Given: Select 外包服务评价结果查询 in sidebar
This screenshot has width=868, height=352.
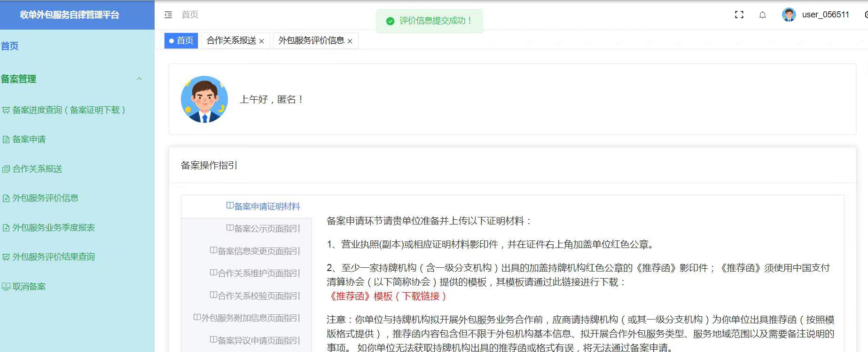Looking at the screenshot, I should pyautogui.click(x=53, y=257).
